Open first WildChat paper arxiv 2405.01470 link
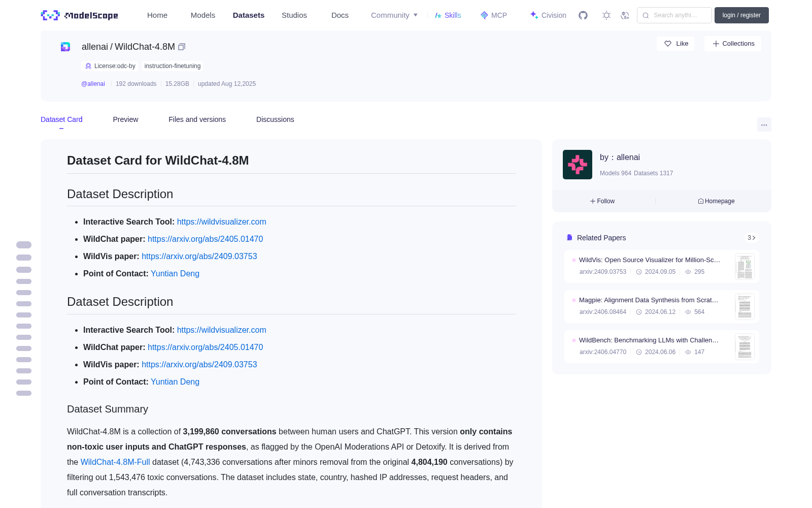This screenshot has height=508, width=812. click(205, 239)
